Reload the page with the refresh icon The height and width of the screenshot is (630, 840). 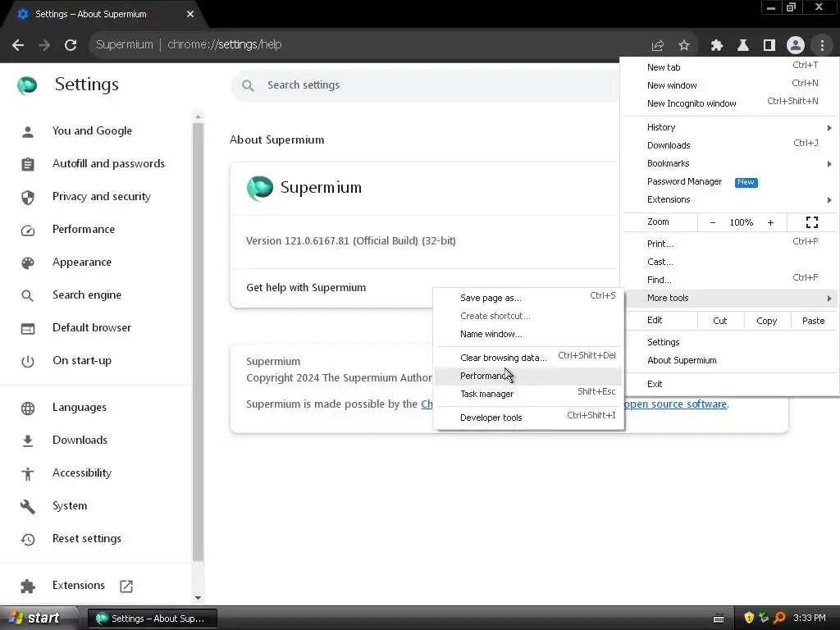coord(71,45)
